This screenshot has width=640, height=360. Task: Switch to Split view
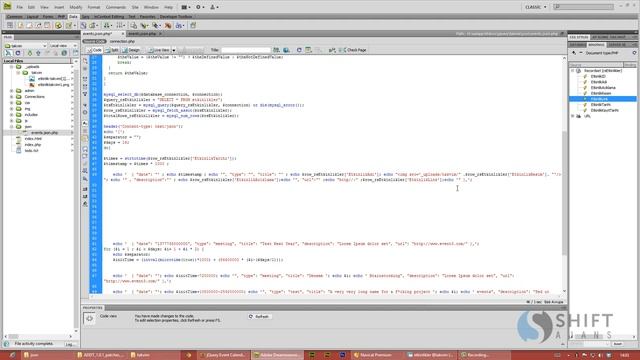tap(112, 50)
